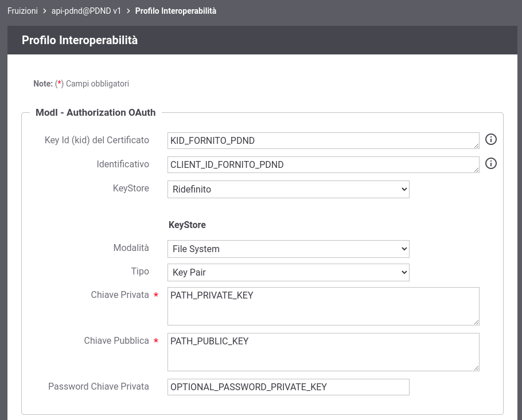Go to Fruizioni in the breadcrumb
This screenshot has width=522, height=420.
click(x=22, y=11)
